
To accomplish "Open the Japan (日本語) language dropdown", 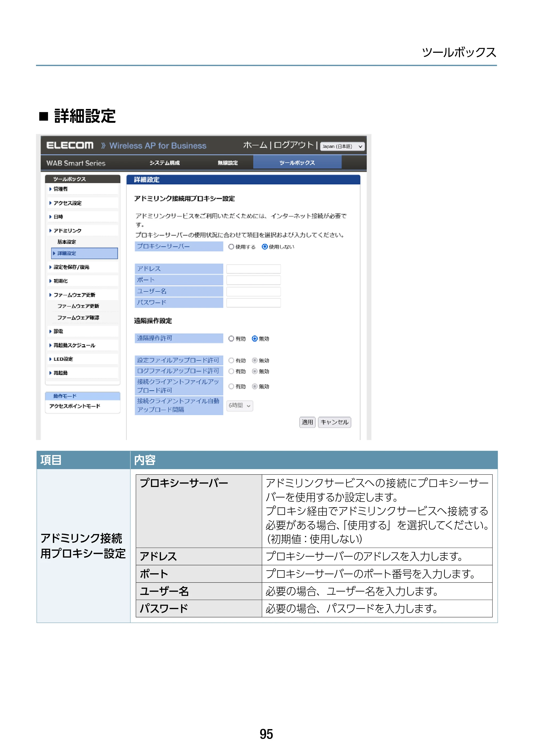I will click(x=342, y=146).
